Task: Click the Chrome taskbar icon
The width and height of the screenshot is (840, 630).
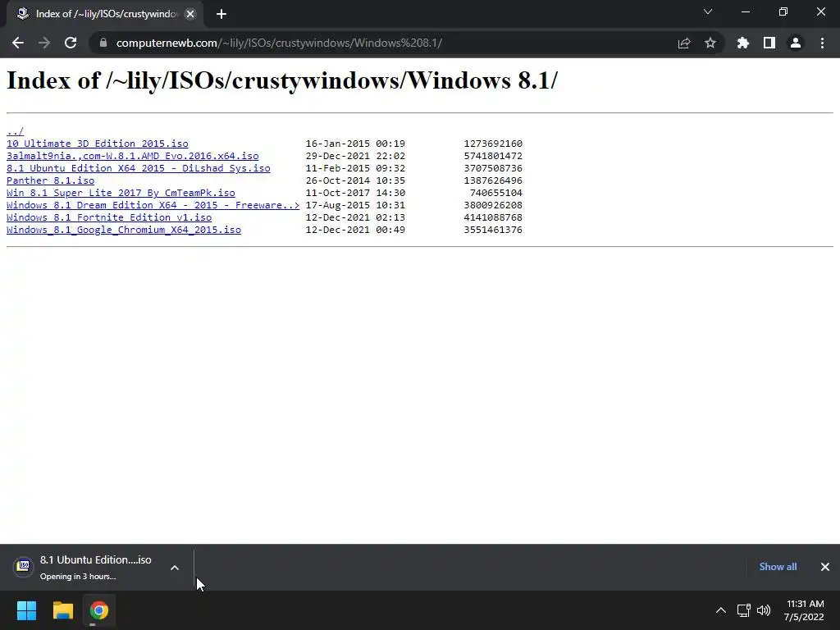Action: (x=98, y=610)
